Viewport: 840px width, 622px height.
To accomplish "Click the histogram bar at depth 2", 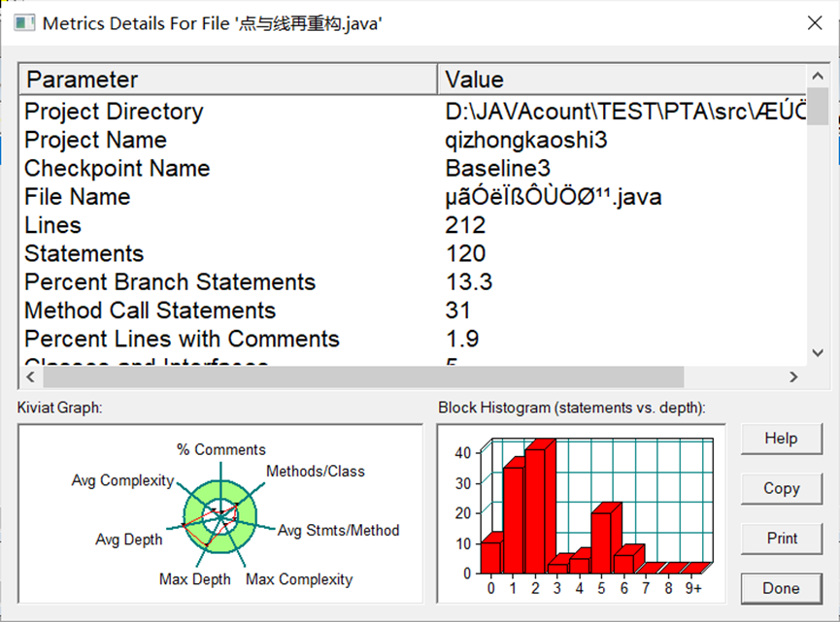I will pyautogui.click(x=540, y=507).
